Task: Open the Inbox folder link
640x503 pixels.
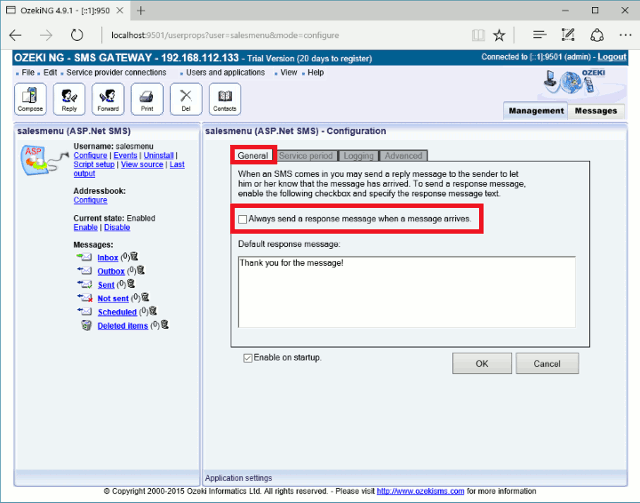Action: (108, 258)
